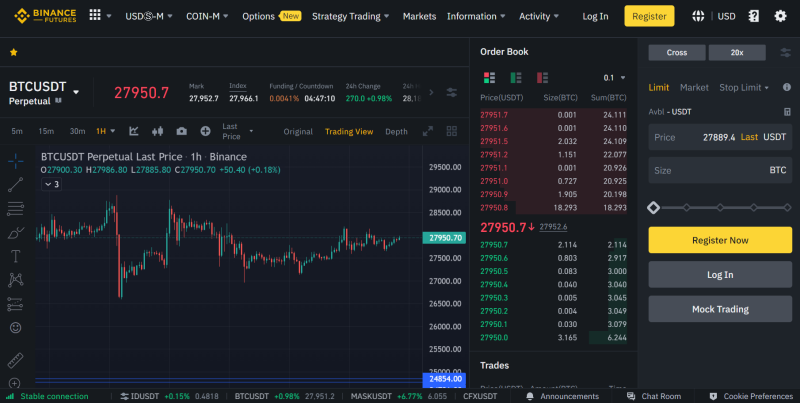Open the Chat Room link

click(x=654, y=396)
